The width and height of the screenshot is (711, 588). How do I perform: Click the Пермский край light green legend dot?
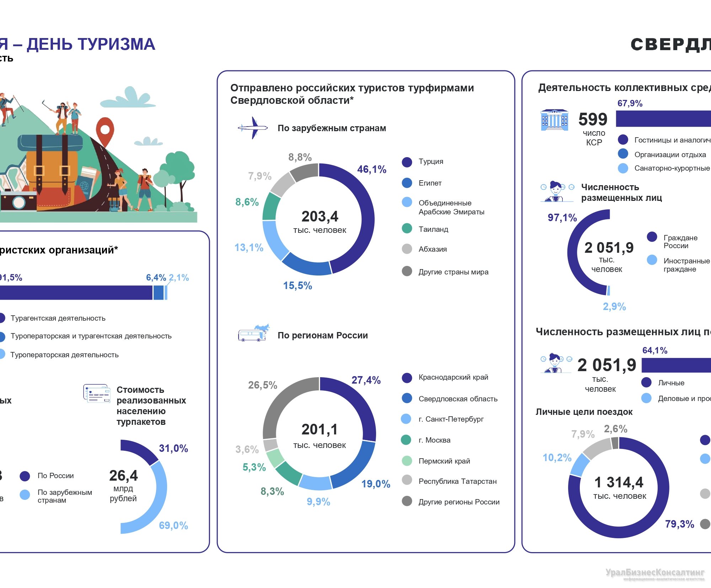(x=407, y=461)
